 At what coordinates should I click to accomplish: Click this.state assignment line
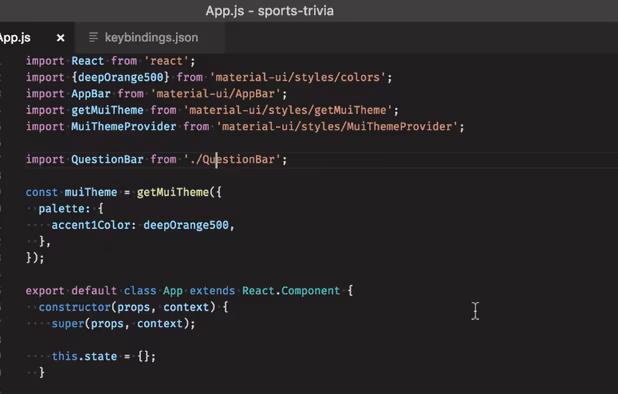point(104,357)
